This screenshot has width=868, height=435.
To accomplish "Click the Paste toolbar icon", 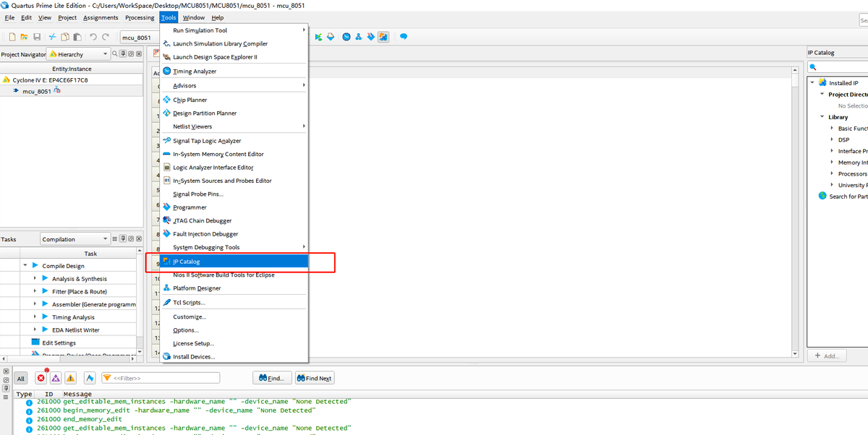I will tap(77, 37).
